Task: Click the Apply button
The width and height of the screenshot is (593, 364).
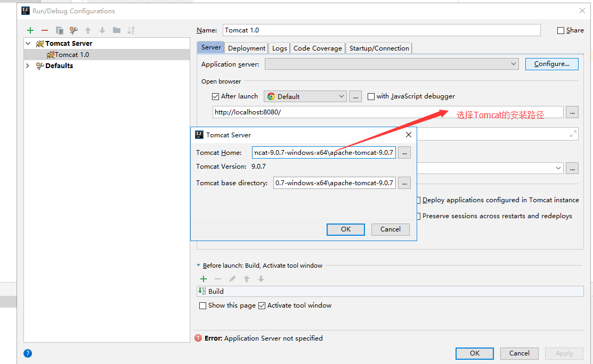Action: [x=564, y=353]
